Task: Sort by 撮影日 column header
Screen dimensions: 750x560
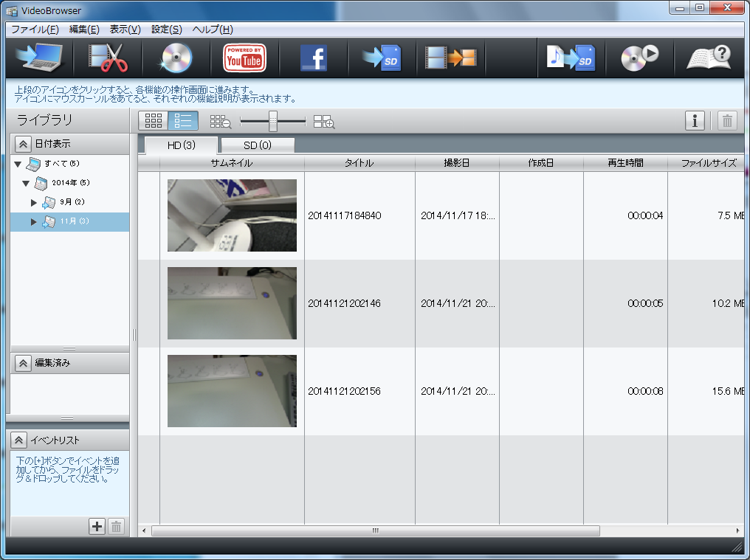Action: 457,162
